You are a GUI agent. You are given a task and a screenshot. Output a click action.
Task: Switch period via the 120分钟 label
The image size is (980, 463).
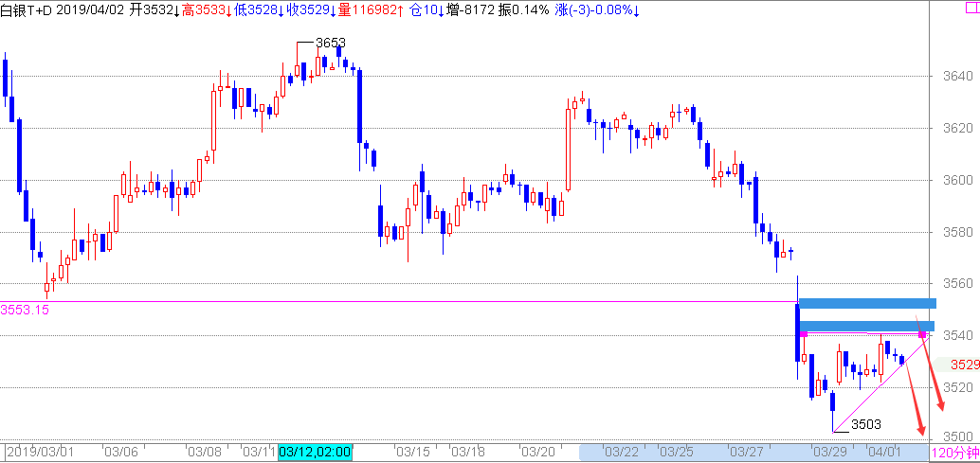click(x=955, y=454)
